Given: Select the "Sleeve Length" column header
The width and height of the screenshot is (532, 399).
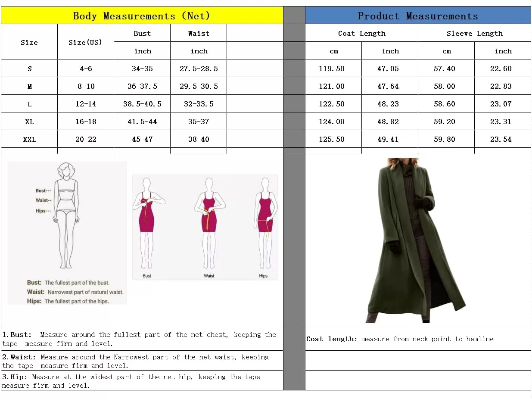Looking at the screenshot, I should click(x=474, y=33).
